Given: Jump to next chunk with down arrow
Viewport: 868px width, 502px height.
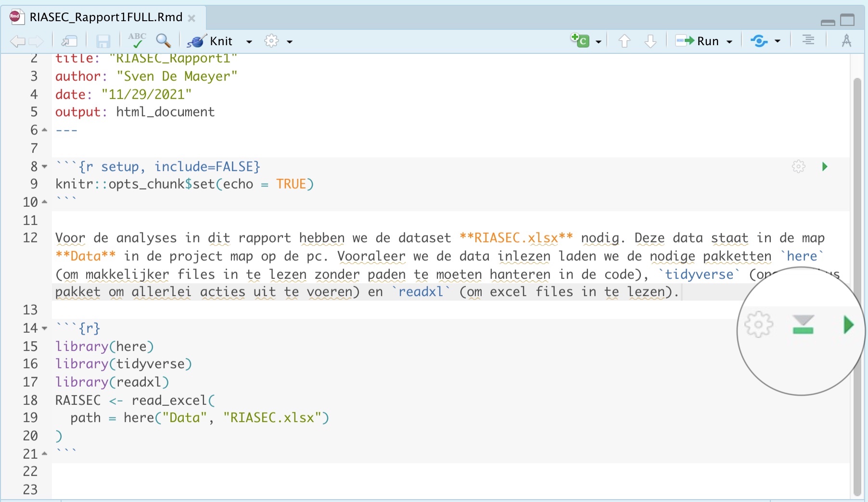Looking at the screenshot, I should pyautogui.click(x=650, y=41).
